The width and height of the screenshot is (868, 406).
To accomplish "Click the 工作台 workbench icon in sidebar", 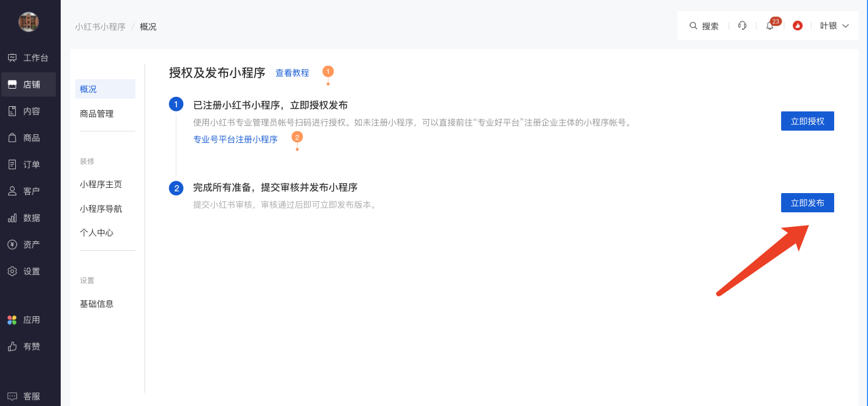I will click(x=12, y=58).
